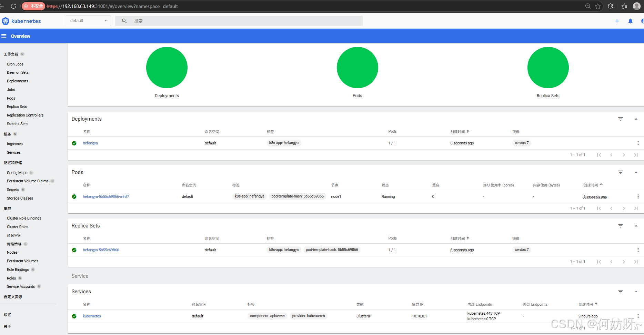Open Cluster Role Bindings in sidebar
Image resolution: width=644 pixels, height=335 pixels.
pos(24,218)
